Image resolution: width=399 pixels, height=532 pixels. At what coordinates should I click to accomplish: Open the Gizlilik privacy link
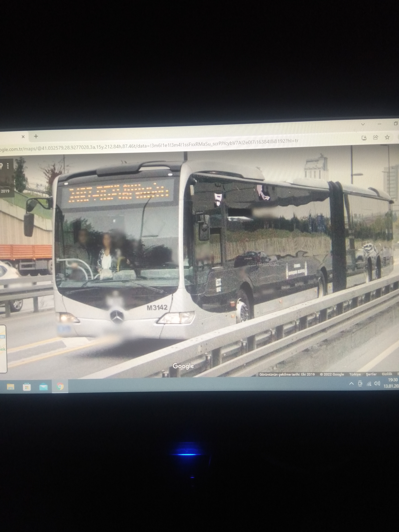tap(387, 374)
